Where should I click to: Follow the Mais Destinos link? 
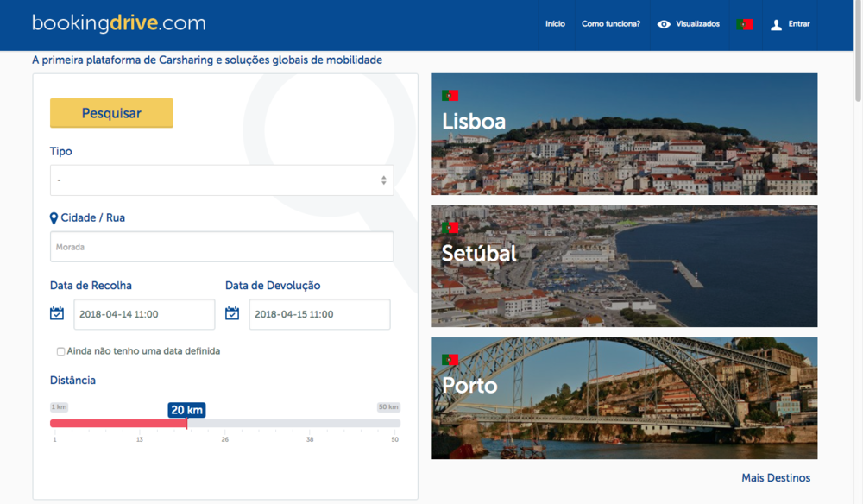pyautogui.click(x=776, y=477)
